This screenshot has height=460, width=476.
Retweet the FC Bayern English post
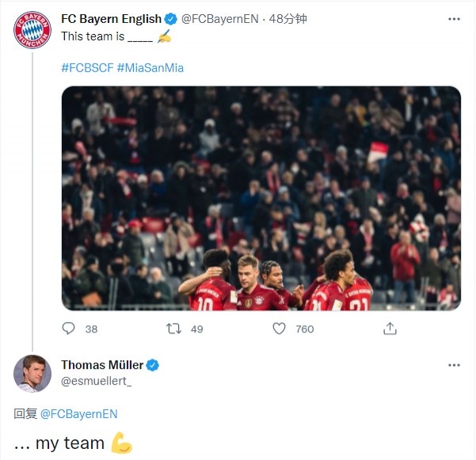(x=173, y=329)
